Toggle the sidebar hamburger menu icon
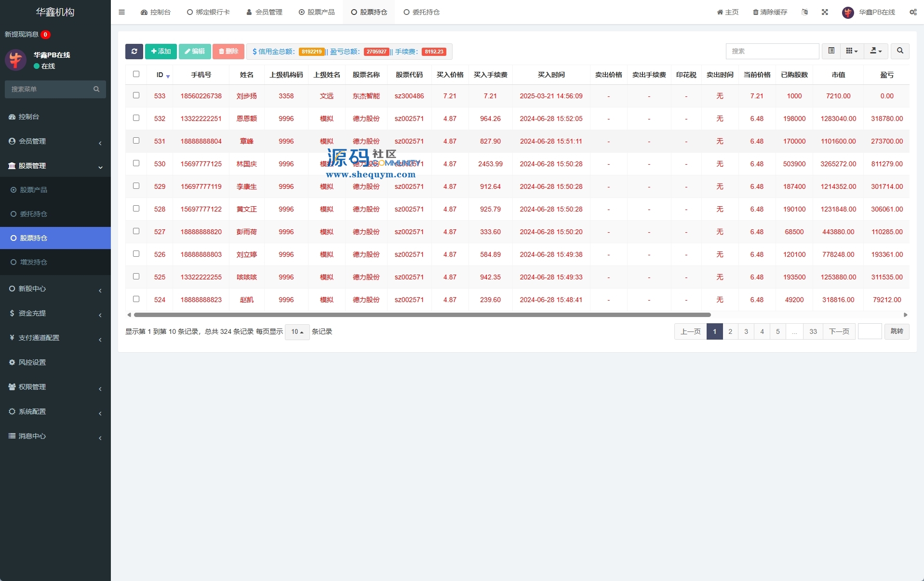 coord(121,12)
